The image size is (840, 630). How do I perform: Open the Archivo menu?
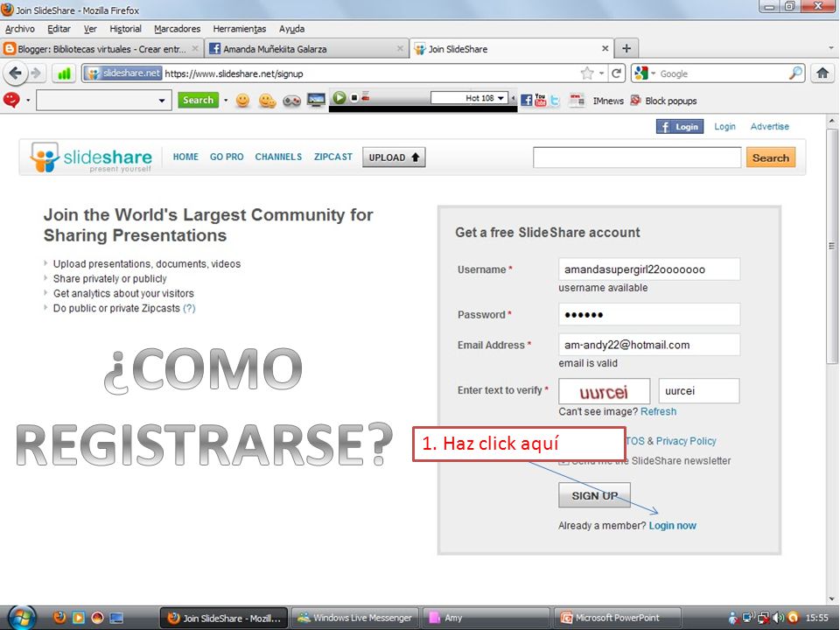pos(20,29)
